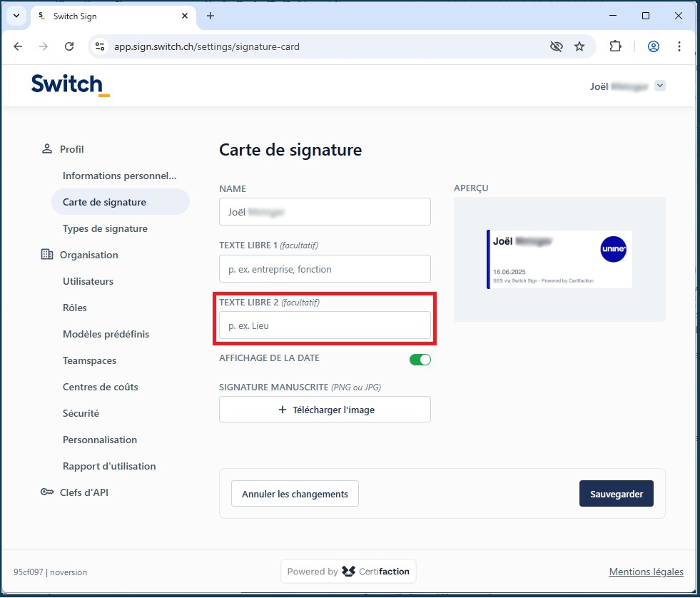Bookmark this page with the star icon
Screen dimensions: 700x598
click(x=579, y=46)
